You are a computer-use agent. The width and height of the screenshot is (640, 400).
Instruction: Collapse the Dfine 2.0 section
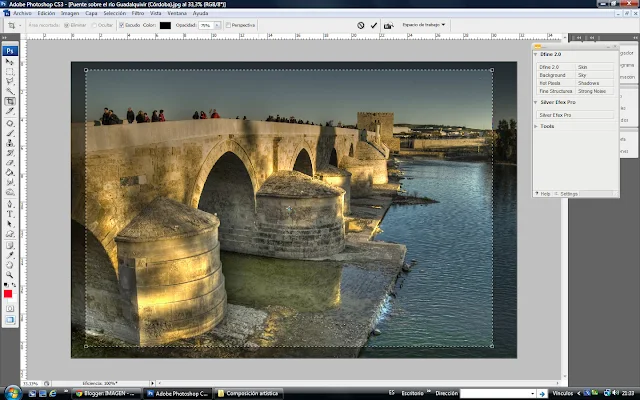[x=536, y=54]
